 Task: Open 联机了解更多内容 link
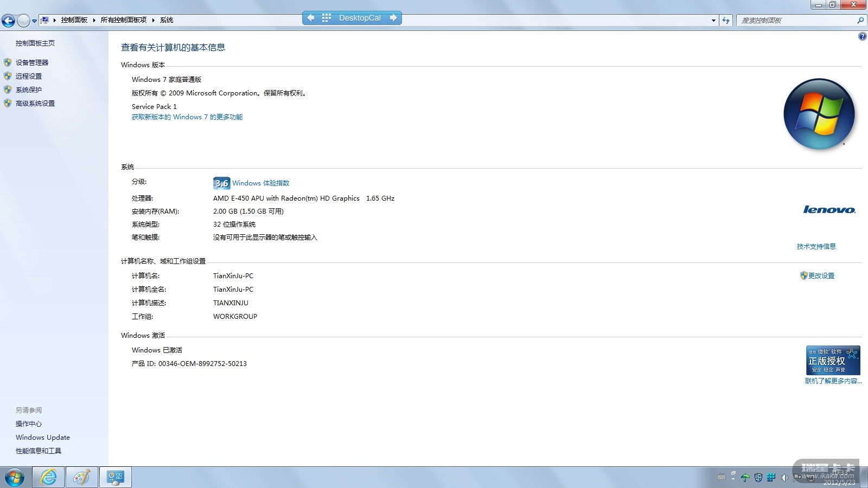coord(833,381)
